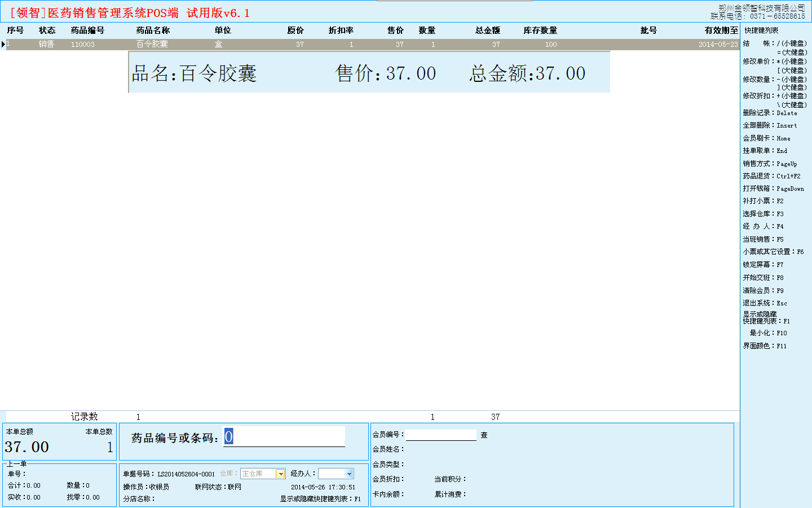Click the 药品编号 column header
The height and width of the screenshot is (508, 812).
(87, 30)
